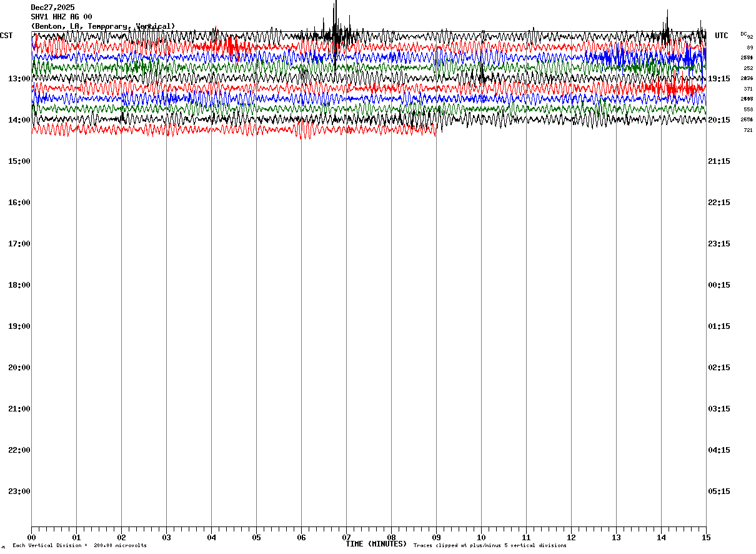Click minute tick label 12 on time axis

pyautogui.click(x=571, y=538)
